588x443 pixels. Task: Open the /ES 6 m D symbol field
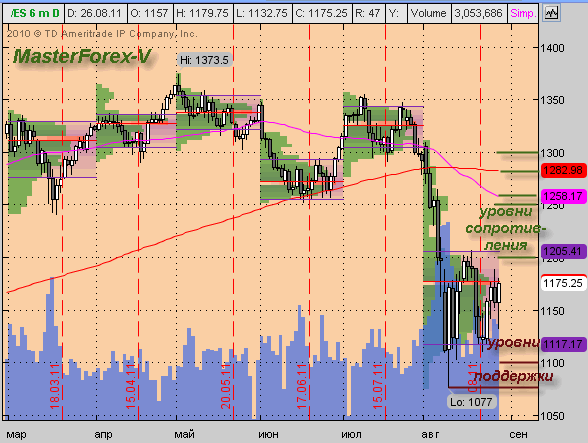click(34, 14)
